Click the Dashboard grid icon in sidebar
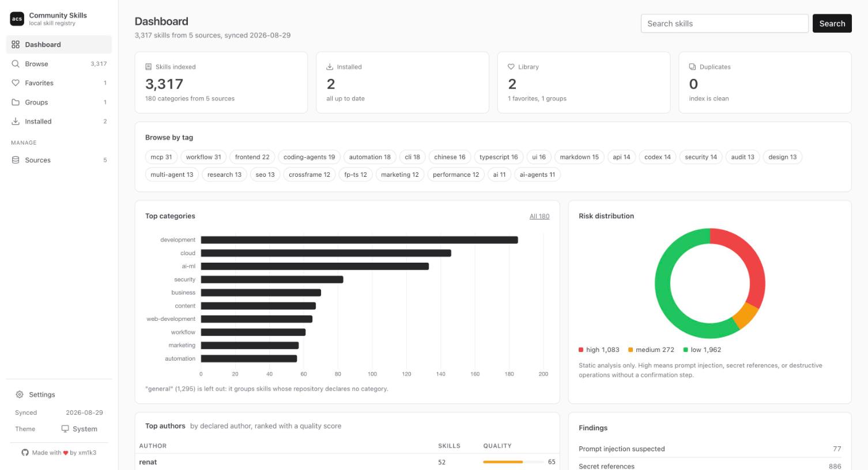This screenshot has height=470, width=868. click(16, 44)
